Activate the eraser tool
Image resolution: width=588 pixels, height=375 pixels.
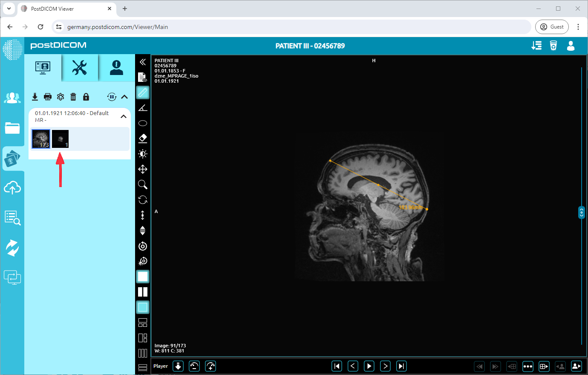tap(143, 138)
